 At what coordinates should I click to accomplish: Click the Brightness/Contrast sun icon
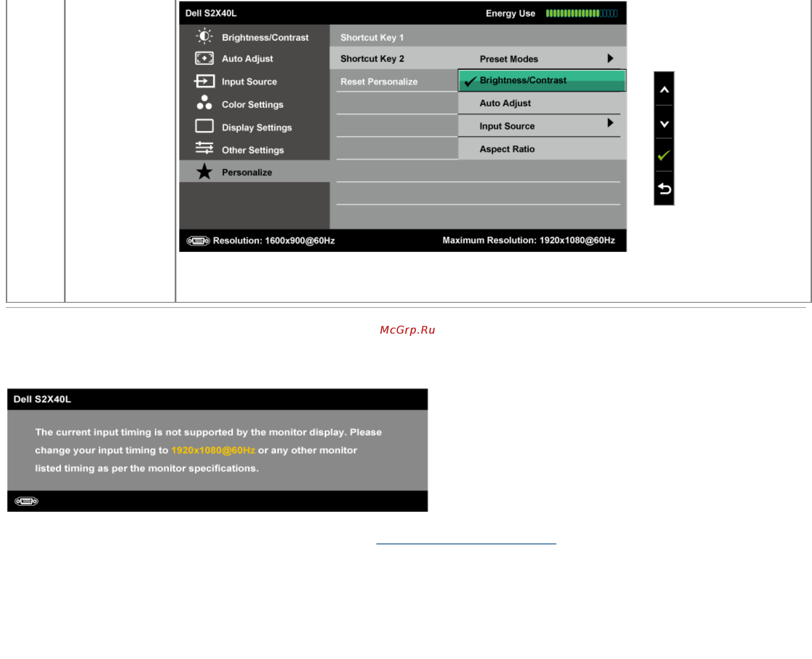click(204, 36)
